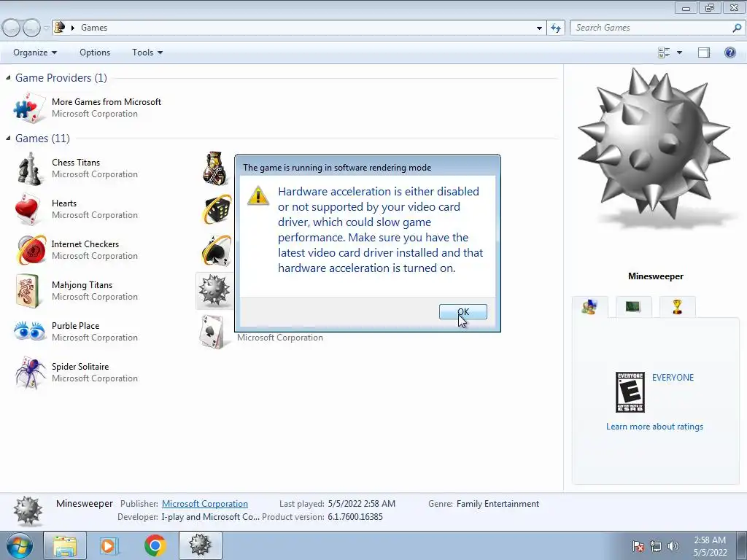The width and height of the screenshot is (747, 560).
Task: Click product version 6.1.7600.16385 text
Action: [x=355, y=517]
